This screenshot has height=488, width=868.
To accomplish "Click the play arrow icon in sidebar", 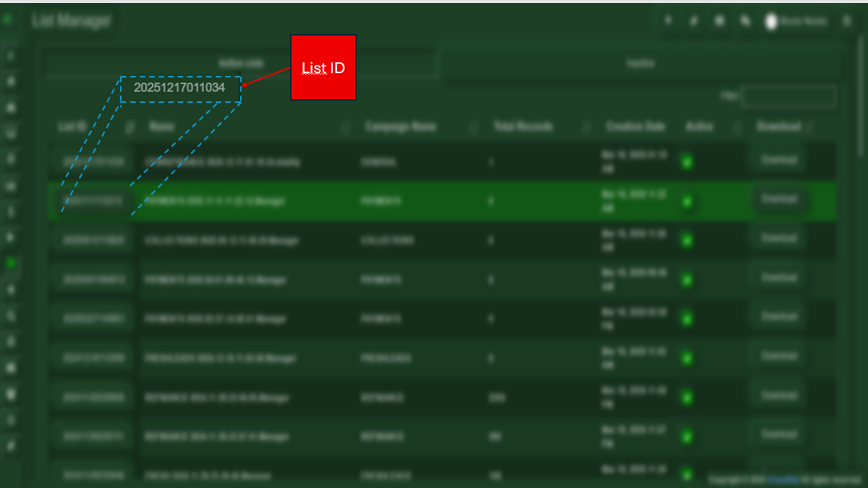I will point(11,237).
